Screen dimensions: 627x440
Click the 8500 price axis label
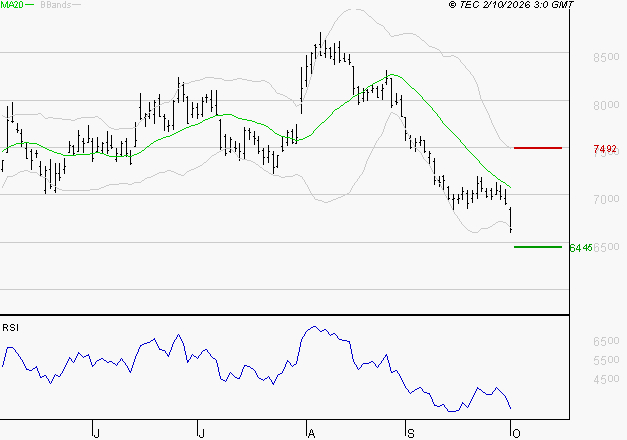click(606, 57)
